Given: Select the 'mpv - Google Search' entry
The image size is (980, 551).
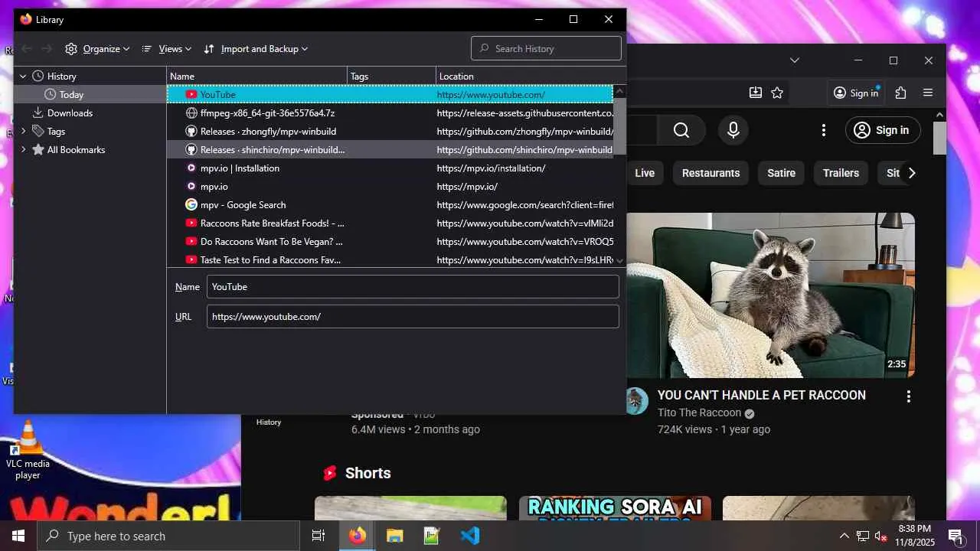Looking at the screenshot, I should (390, 205).
